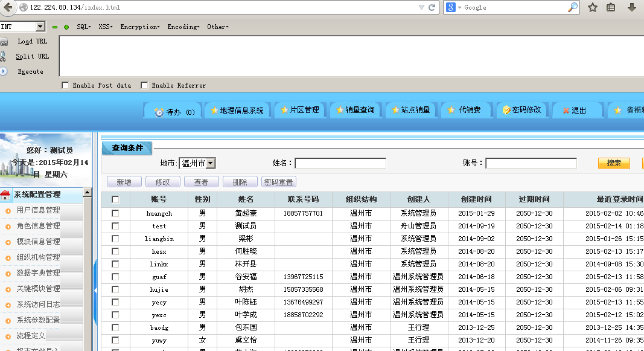Click the 姓名 input field
The image size is (644, 351).
[x=340, y=163]
